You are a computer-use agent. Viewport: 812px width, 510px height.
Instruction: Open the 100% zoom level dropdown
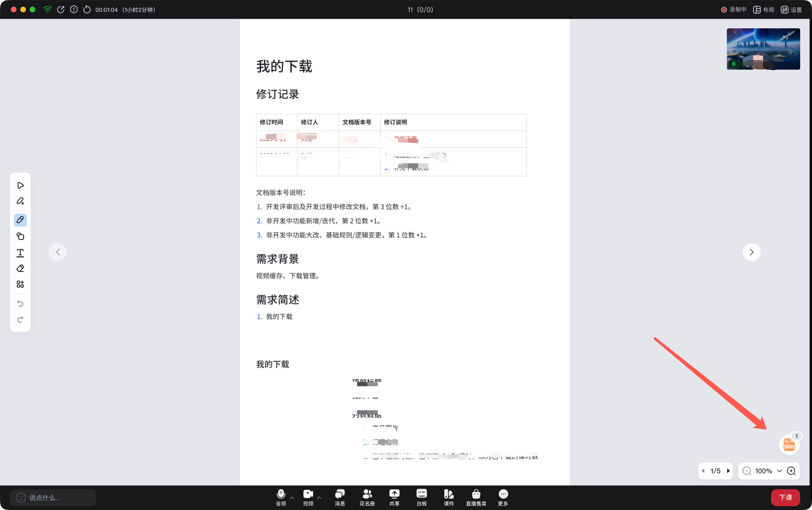point(768,471)
